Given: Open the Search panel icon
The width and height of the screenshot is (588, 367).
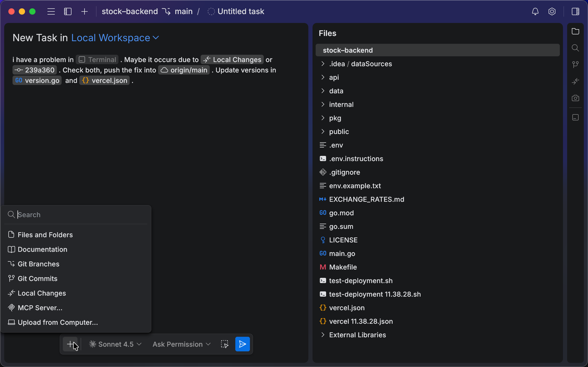Looking at the screenshot, I should click(575, 48).
